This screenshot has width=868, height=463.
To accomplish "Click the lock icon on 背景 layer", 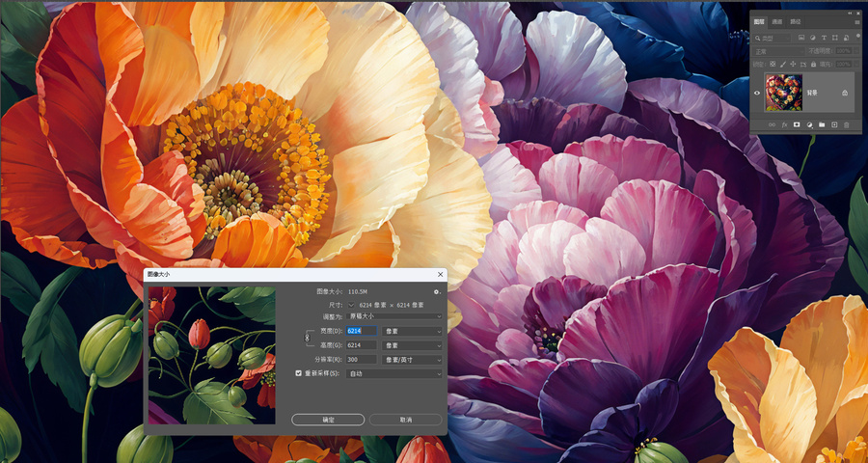I will (845, 93).
